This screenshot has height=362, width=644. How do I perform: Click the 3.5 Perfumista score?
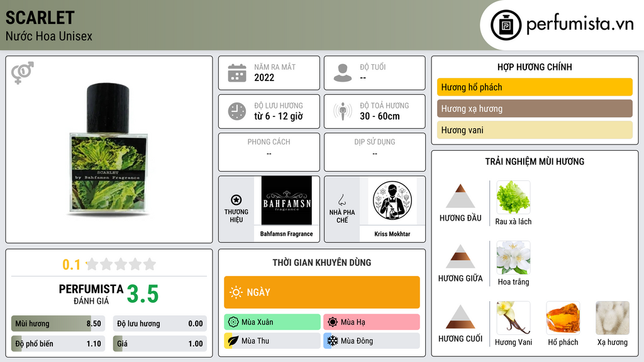pyautogui.click(x=143, y=294)
